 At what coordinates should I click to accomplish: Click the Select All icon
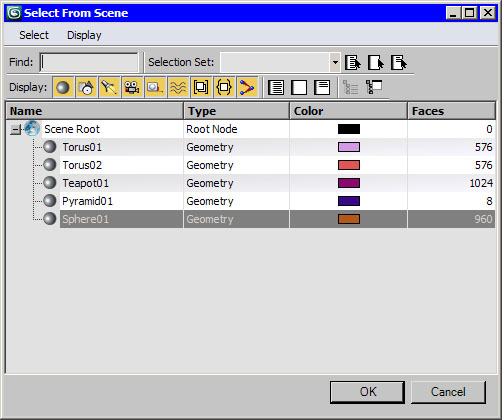[x=353, y=62]
